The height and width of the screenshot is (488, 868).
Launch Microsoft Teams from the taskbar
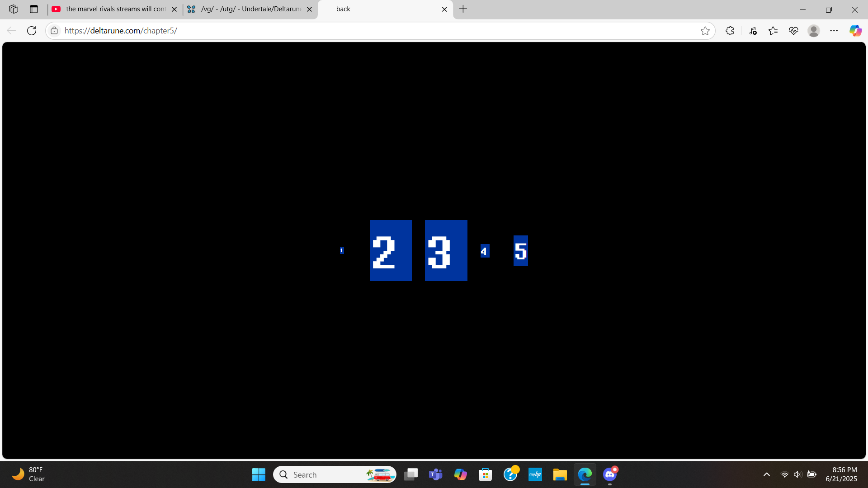pos(436,474)
